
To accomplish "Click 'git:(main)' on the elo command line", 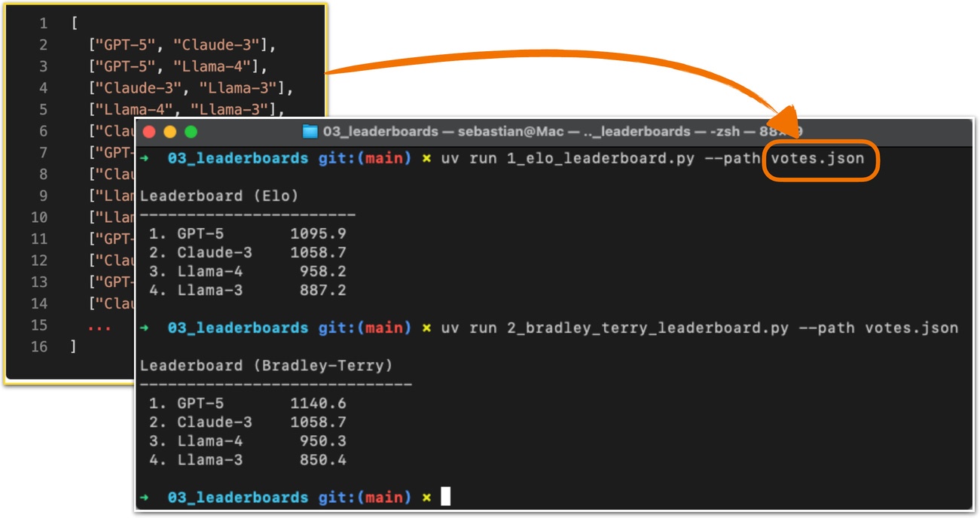I will (365, 159).
